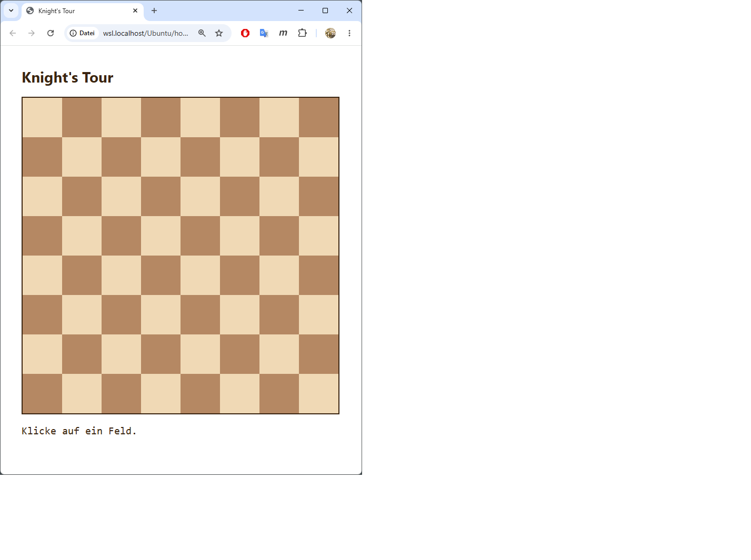Click second square in top row
Viewport: 751px width, 560px height.
82,118
